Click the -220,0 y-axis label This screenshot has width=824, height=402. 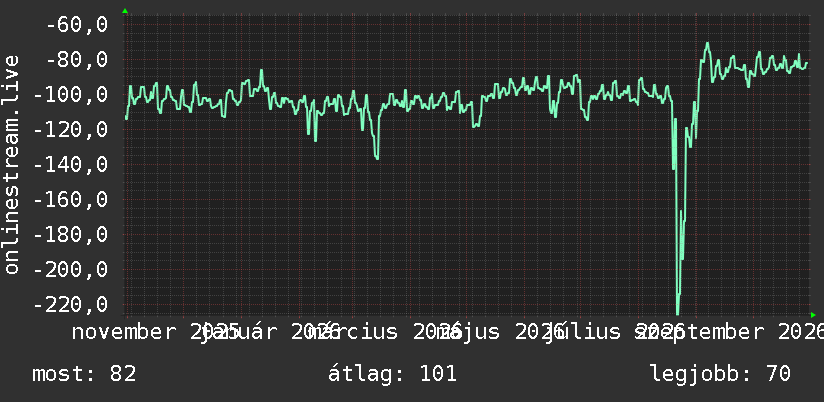click(71, 305)
